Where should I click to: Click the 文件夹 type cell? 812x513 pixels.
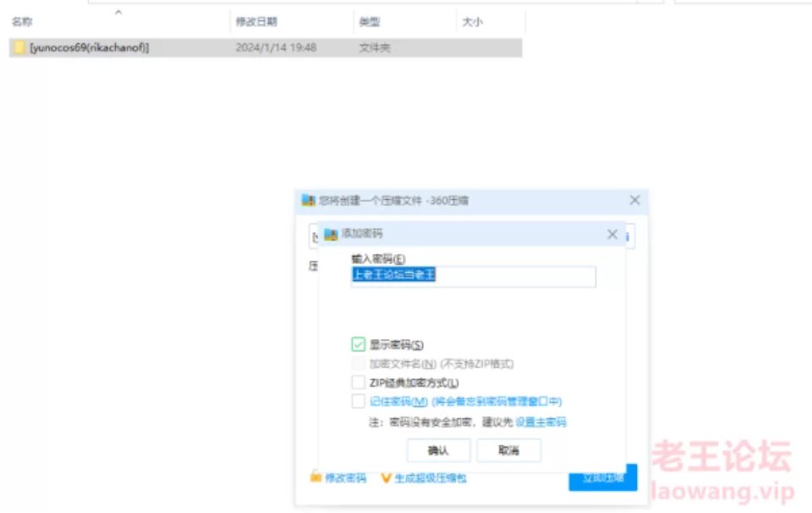pos(375,47)
